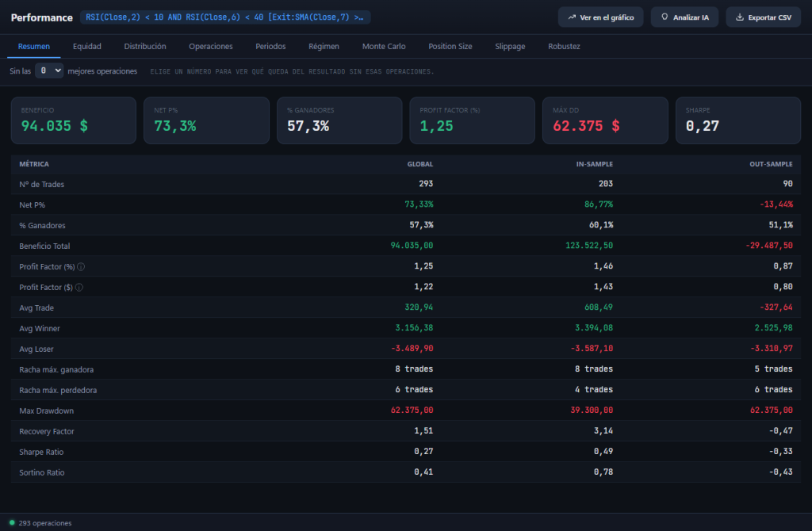Click the MÉTRICA column header
Image resolution: width=812 pixels, height=531 pixels.
pos(34,164)
